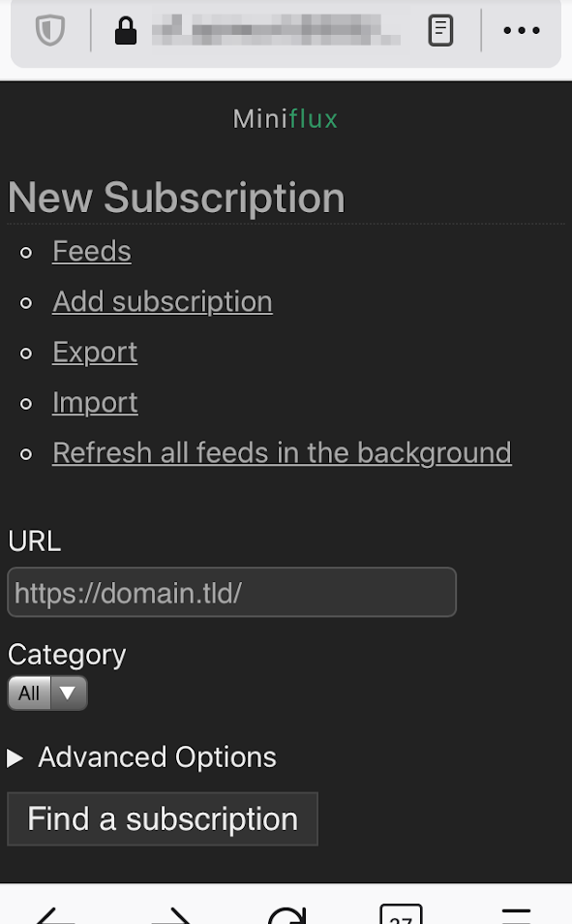Open the Feeds link
Viewport: 572px width, 924px height.
pos(91,251)
